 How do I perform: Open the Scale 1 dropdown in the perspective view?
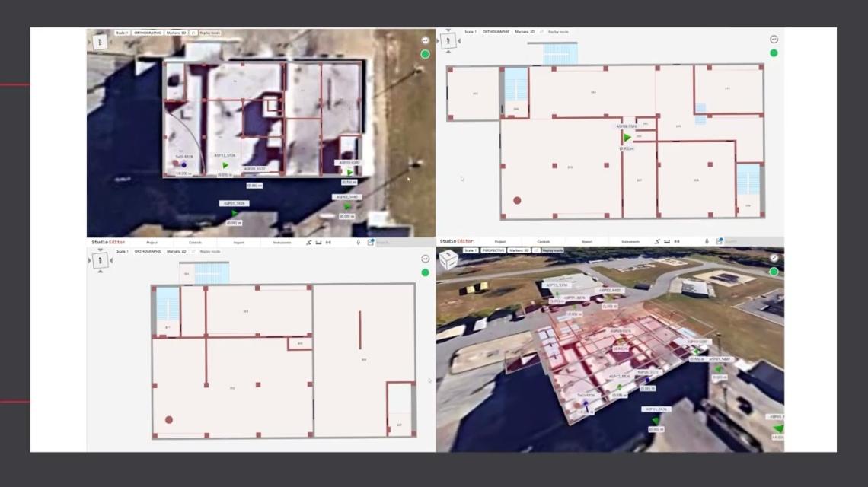[470, 250]
